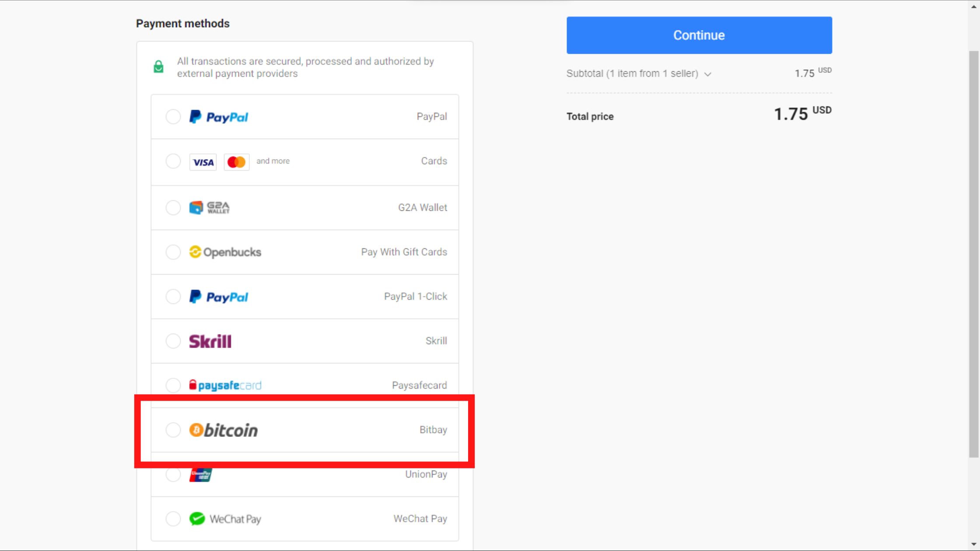Click the Openbucks logo
Screen dimensions: 980x551
[x=225, y=252]
